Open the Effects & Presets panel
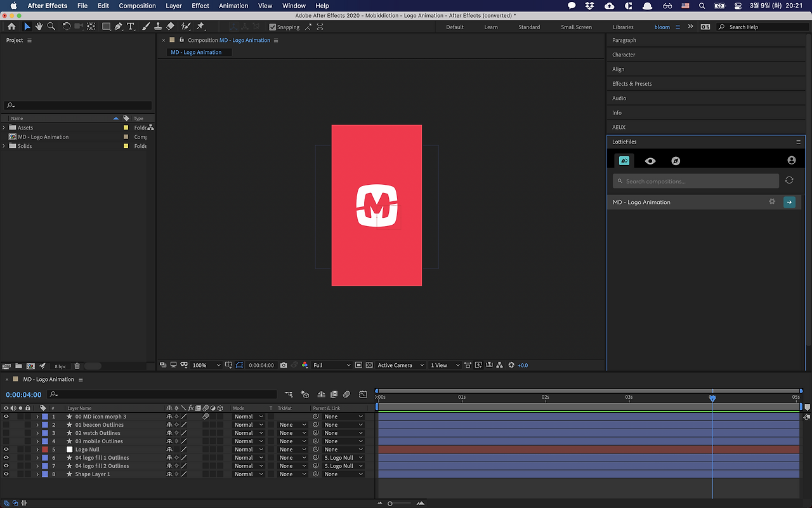The width and height of the screenshot is (812, 508). (x=632, y=84)
